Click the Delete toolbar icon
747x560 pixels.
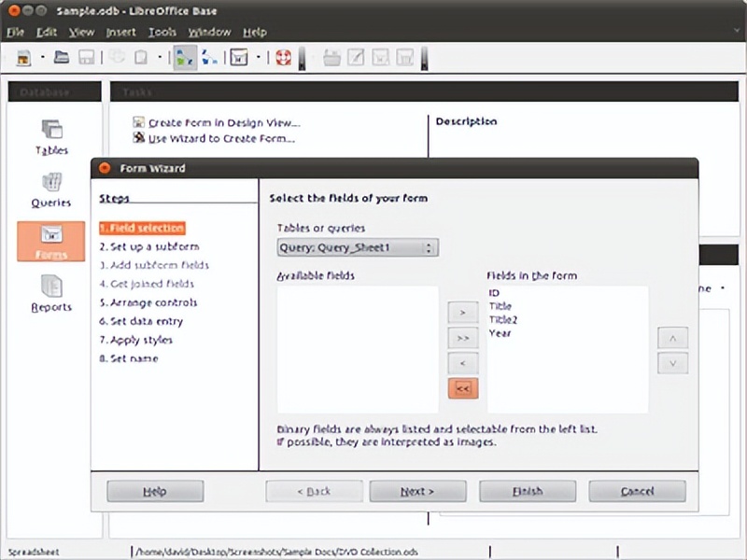pos(380,58)
